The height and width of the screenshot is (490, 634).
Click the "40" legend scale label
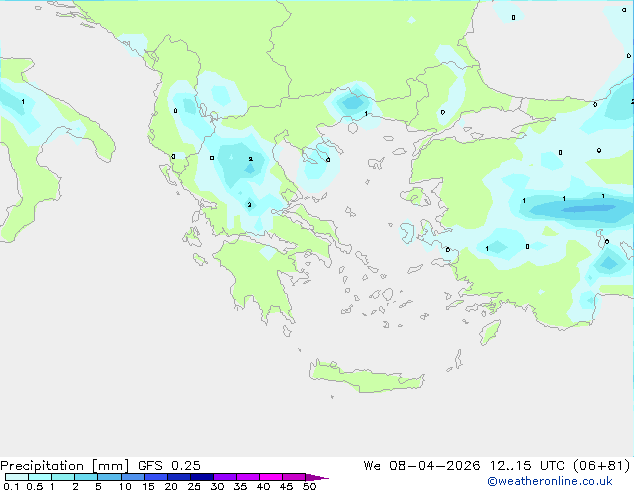coord(263,486)
